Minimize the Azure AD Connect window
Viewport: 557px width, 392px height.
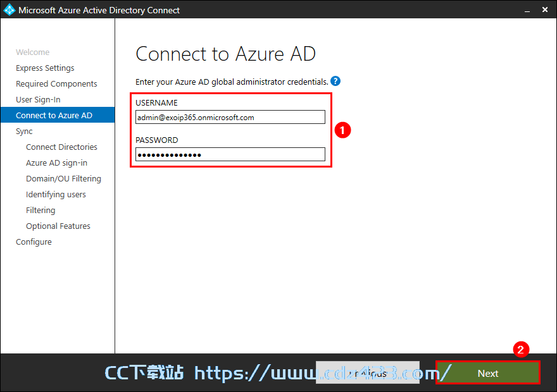(x=527, y=10)
